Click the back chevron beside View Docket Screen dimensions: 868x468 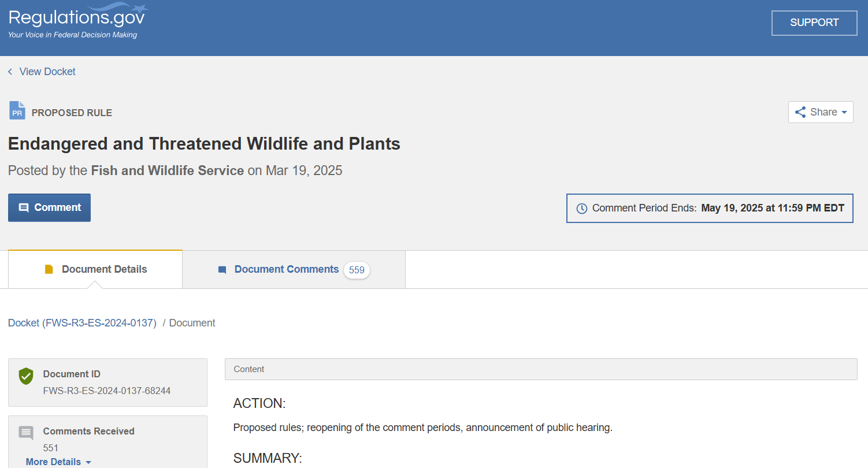pos(10,72)
